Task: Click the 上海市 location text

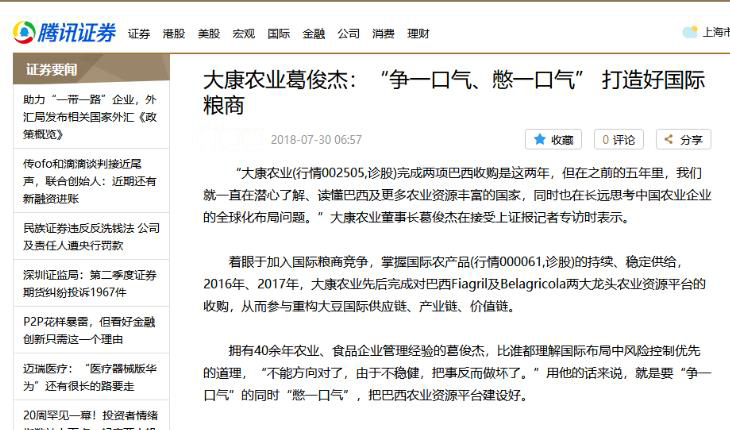Action: pos(716,32)
